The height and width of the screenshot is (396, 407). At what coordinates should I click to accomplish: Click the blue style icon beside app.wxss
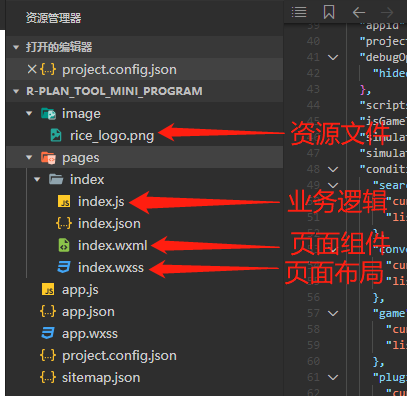tap(48, 333)
